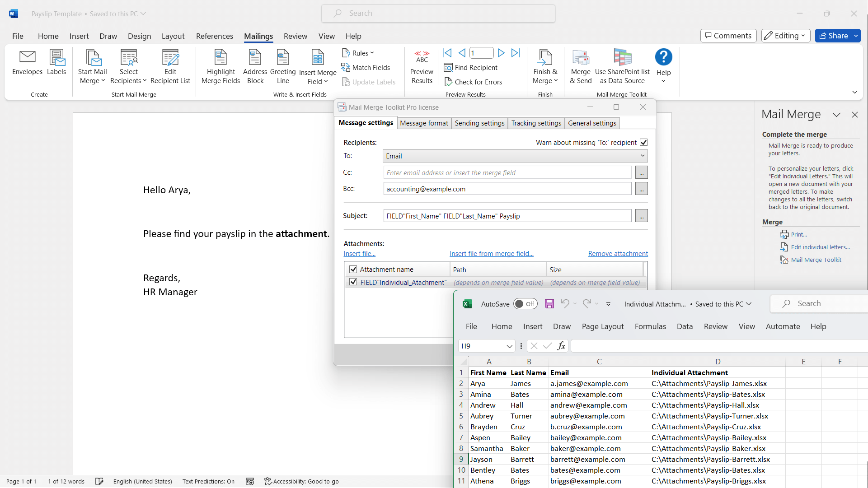Click Merge & Send in Finish group
This screenshot has width=868, height=488.
coord(581,65)
